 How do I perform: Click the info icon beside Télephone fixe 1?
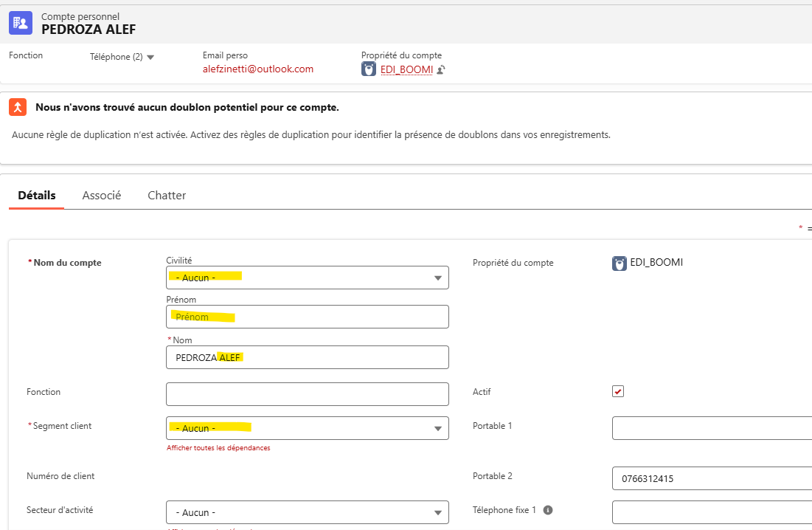(x=548, y=510)
